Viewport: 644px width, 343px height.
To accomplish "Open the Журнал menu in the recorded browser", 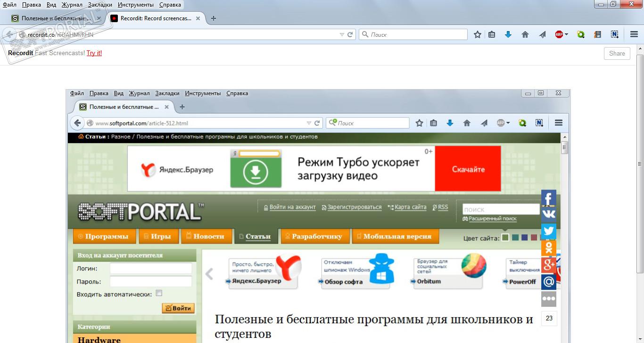I will point(139,93).
